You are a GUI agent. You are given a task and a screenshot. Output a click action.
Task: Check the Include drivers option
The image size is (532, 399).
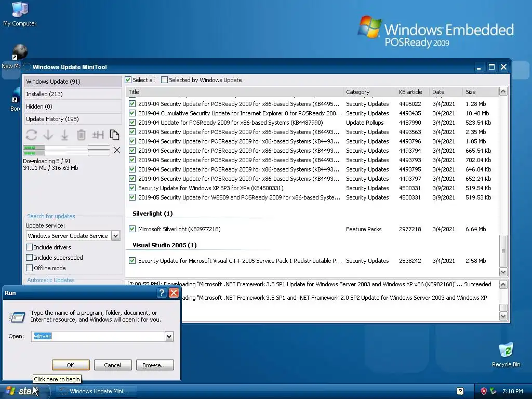click(30, 247)
